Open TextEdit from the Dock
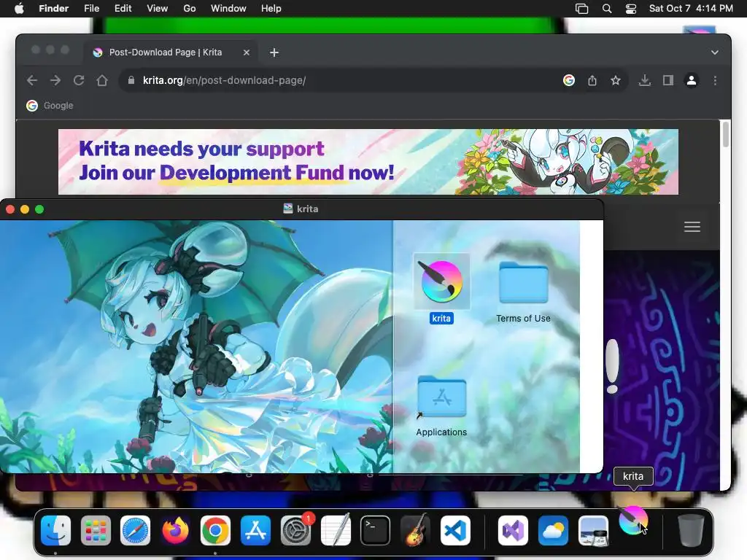 (x=336, y=530)
